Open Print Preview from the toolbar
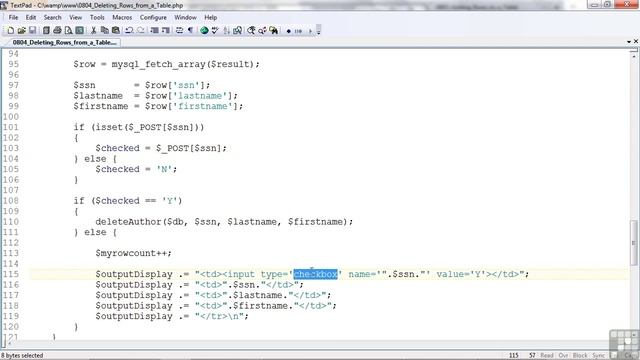Screen dimensions: 640x360 (x=69, y=31)
